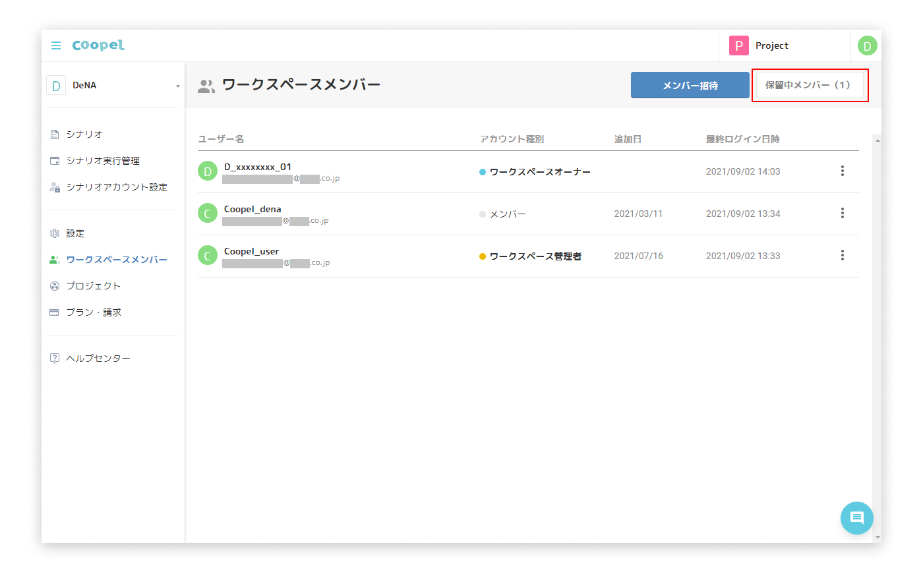Click the scrollbar up arrow

click(x=877, y=140)
